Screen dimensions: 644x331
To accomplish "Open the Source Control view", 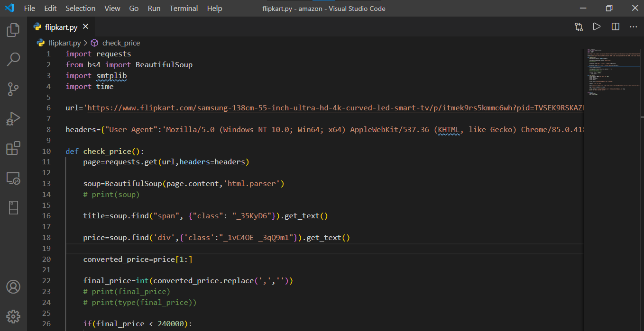I will point(13,89).
